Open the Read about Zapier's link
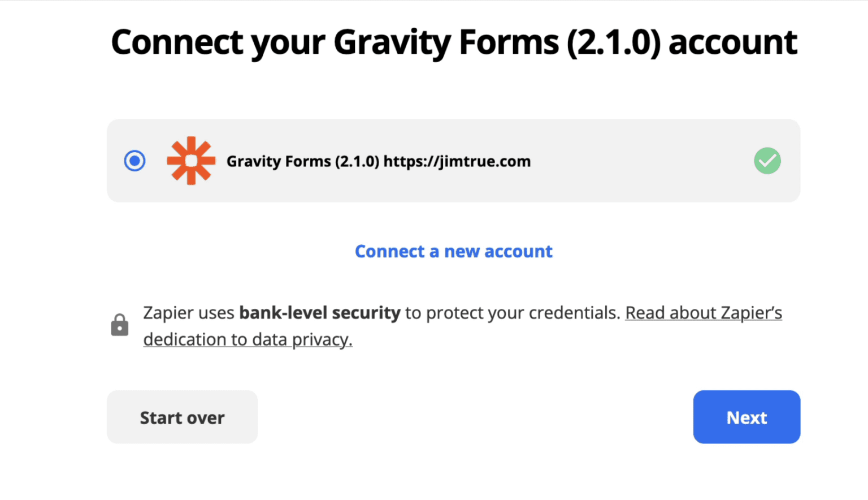This screenshot has width=868, height=500. pos(704,313)
